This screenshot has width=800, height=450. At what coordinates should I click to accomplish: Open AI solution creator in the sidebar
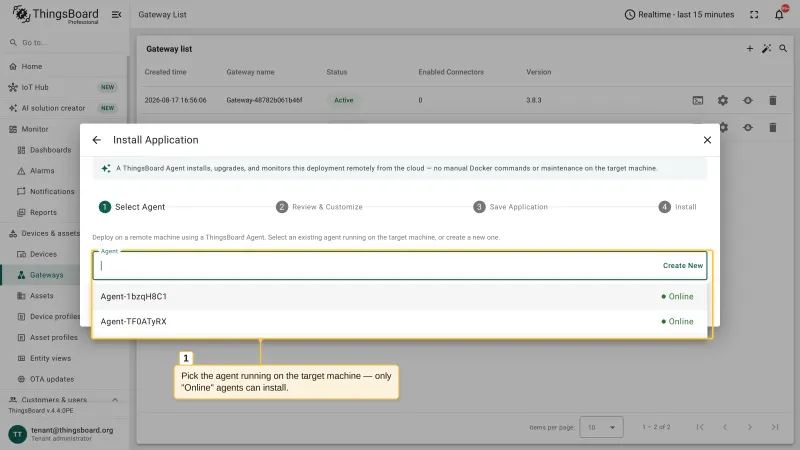tap(63, 108)
